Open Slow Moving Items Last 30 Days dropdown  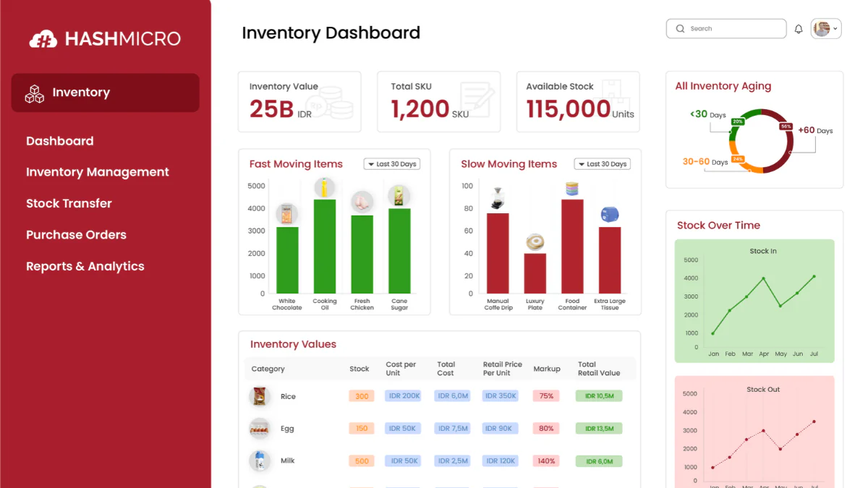point(603,164)
